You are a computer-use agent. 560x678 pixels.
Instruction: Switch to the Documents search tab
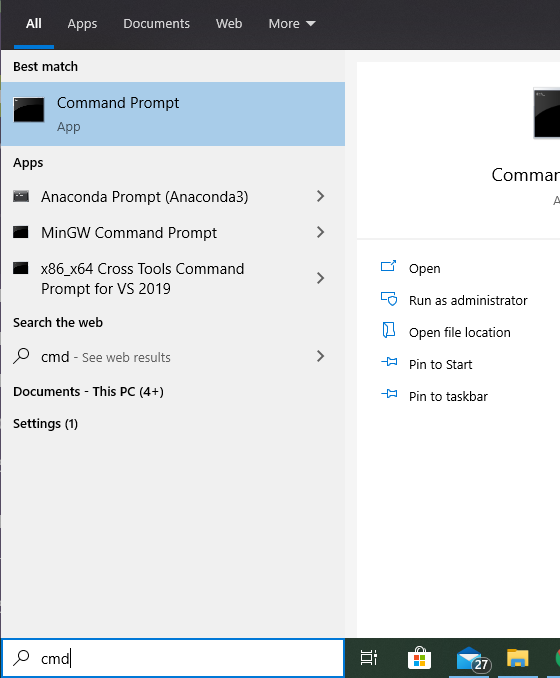click(x=157, y=23)
